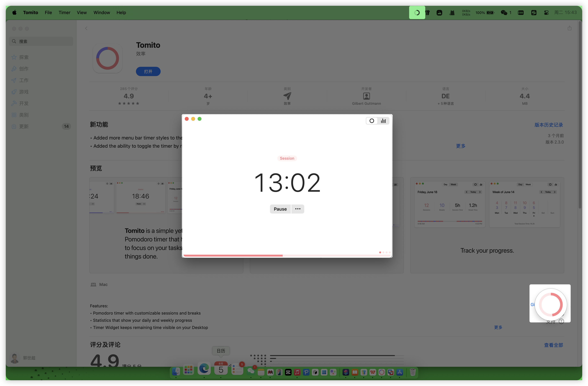Expand 更多 in the 新功能 section
This screenshot has width=588, height=386.
tap(461, 146)
